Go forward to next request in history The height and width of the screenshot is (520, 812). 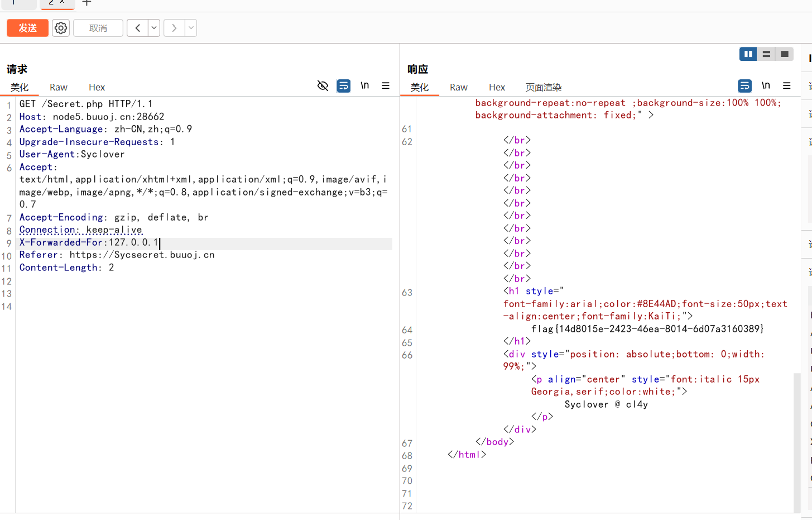pyautogui.click(x=174, y=28)
